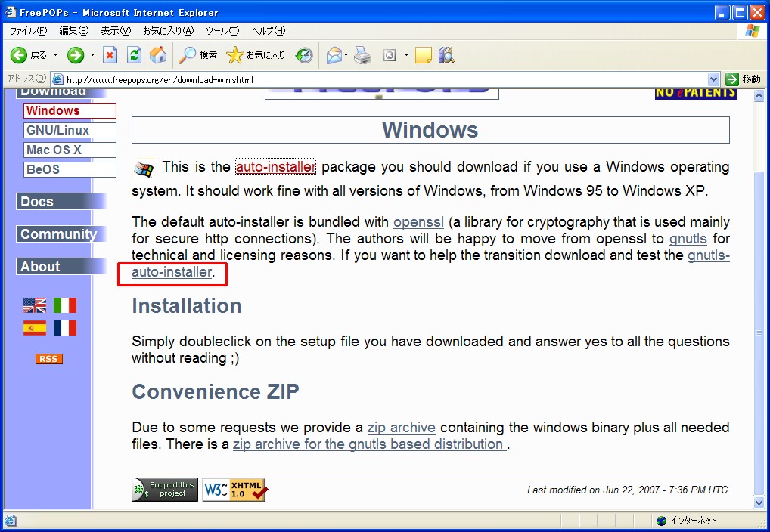Download the zip archive link

click(x=401, y=428)
